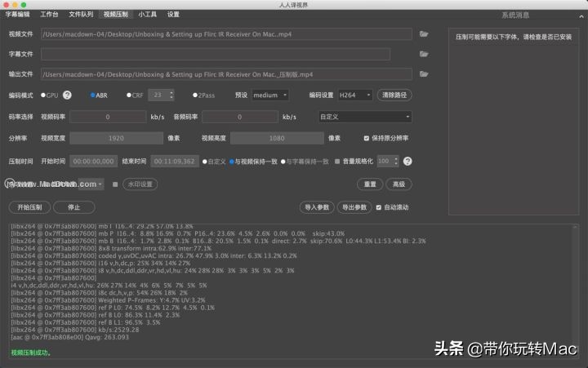Click the 结束时间 field 00:11:09,362
The width and height of the screenshot is (588, 368).
tap(175, 162)
